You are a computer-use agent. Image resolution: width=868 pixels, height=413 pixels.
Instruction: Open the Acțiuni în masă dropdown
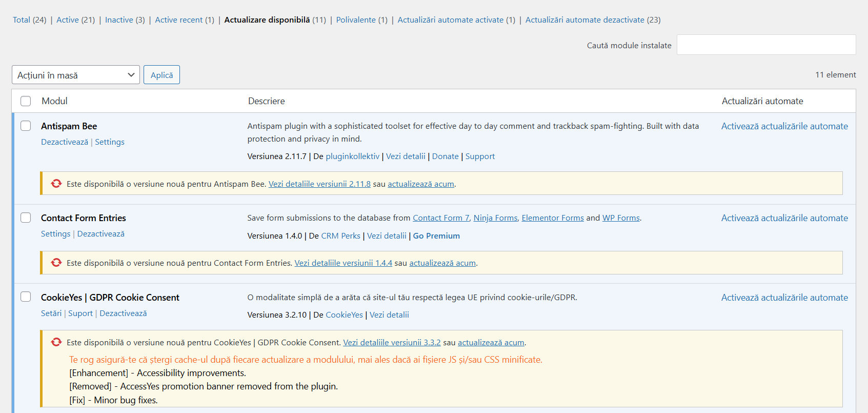tap(76, 75)
